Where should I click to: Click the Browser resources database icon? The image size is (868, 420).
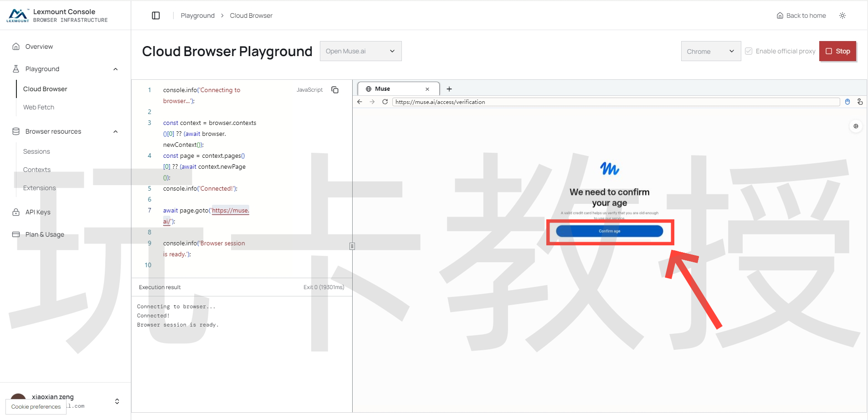[x=16, y=131]
